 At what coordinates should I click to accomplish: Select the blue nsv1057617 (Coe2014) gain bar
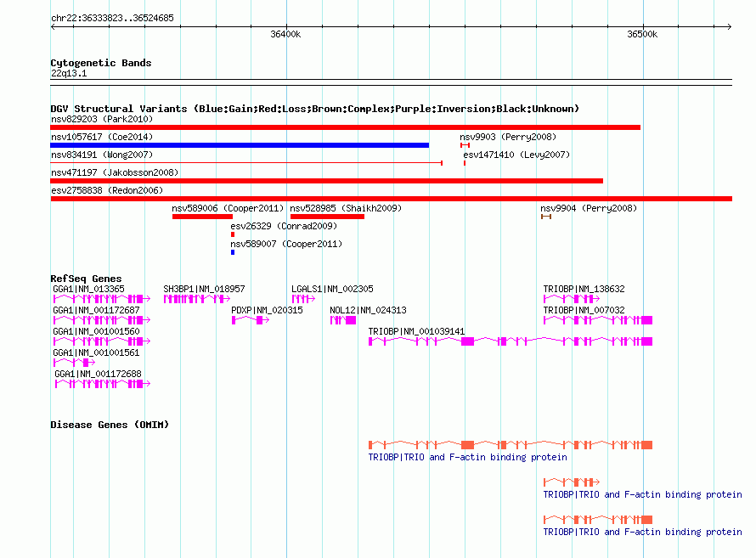pyautogui.click(x=240, y=145)
